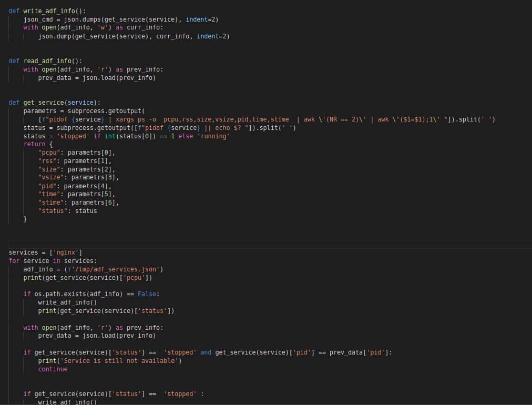The height and width of the screenshot is (405, 532).
Task: Click the '/tmp/adf_services.json' assignment line
Action: (x=93, y=269)
